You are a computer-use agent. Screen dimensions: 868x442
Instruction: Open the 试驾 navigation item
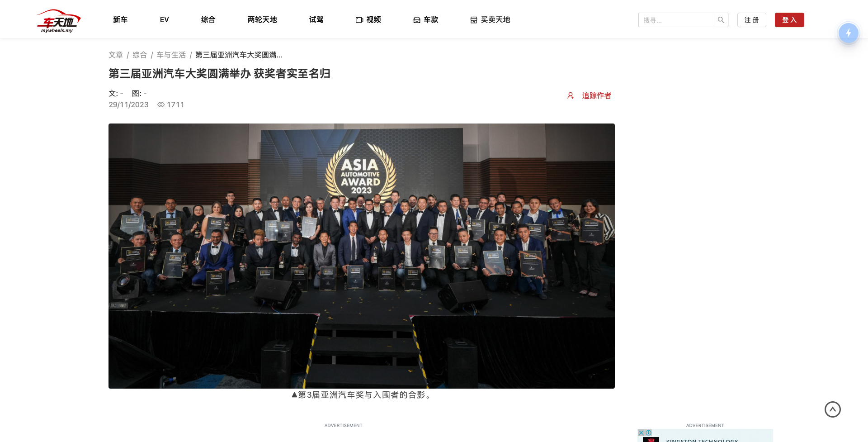click(x=316, y=19)
